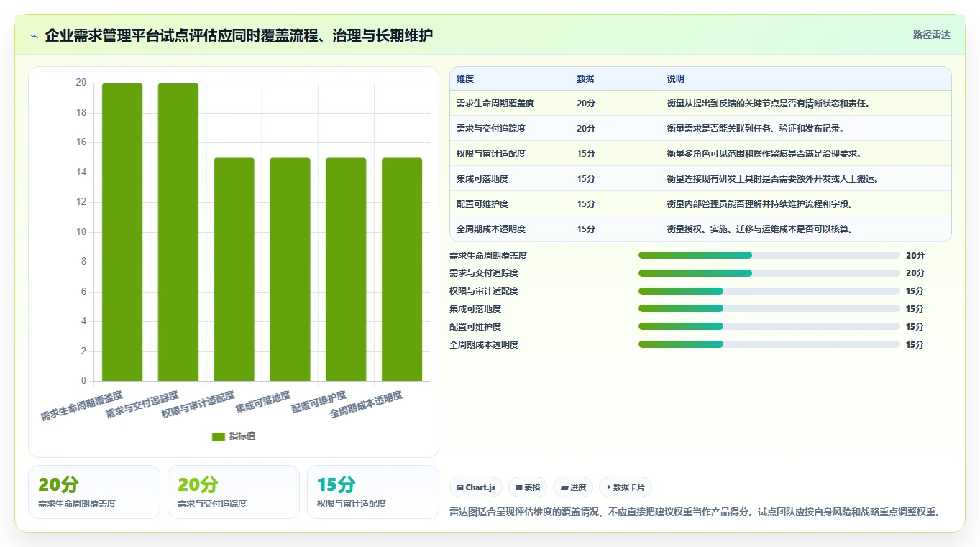Click the 15分 table cell in the 集成可落地度 row
980x547 pixels.
[x=586, y=179]
